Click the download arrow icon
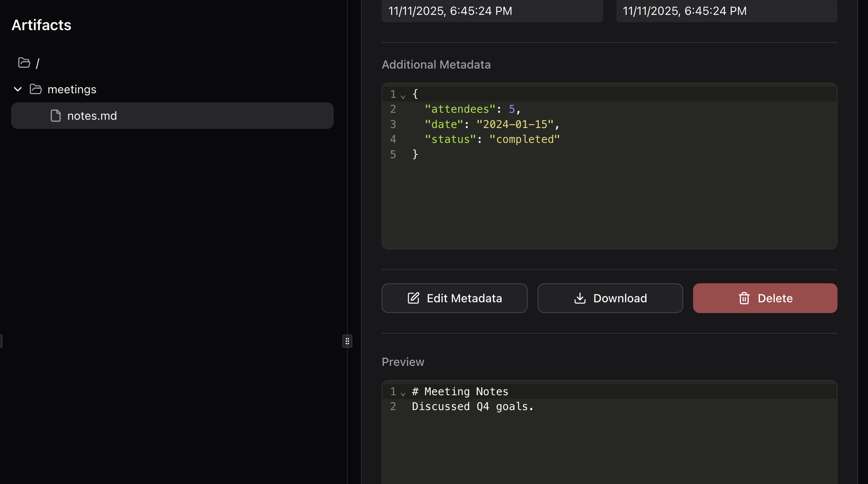Viewport: 868px width, 484px height. 580,298
